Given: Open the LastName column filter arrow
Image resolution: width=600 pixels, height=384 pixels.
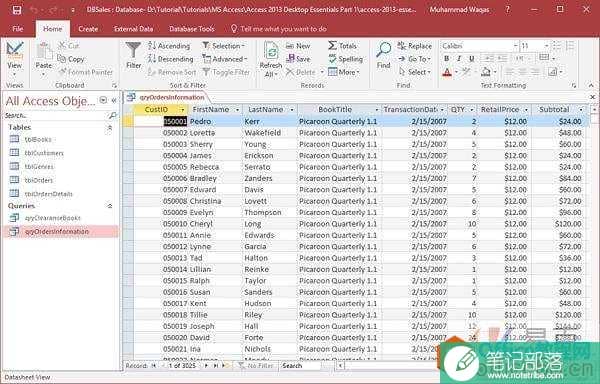Looking at the screenshot, I should click(292, 110).
